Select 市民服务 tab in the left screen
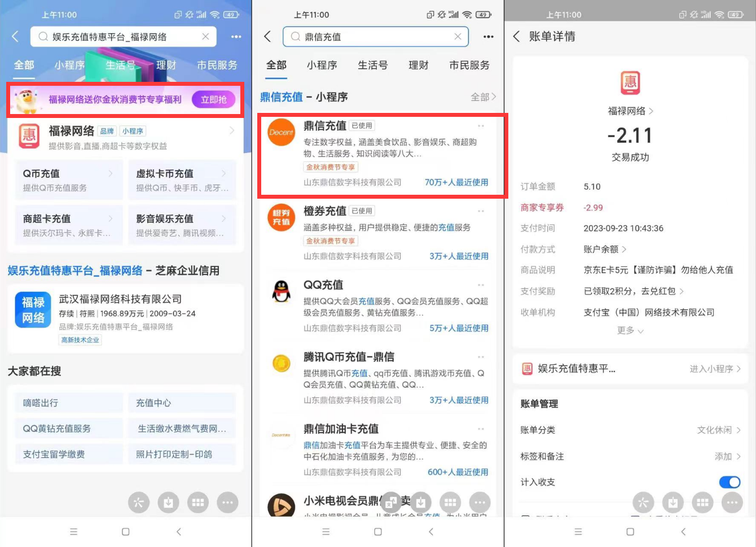This screenshot has height=547, width=756. [x=217, y=65]
